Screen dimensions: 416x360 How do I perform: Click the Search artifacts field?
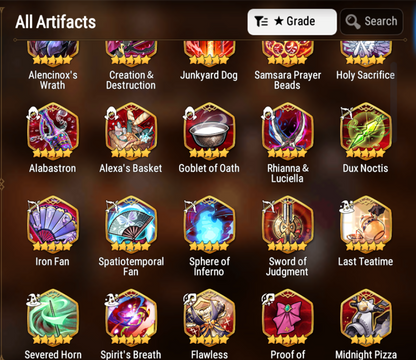click(372, 22)
